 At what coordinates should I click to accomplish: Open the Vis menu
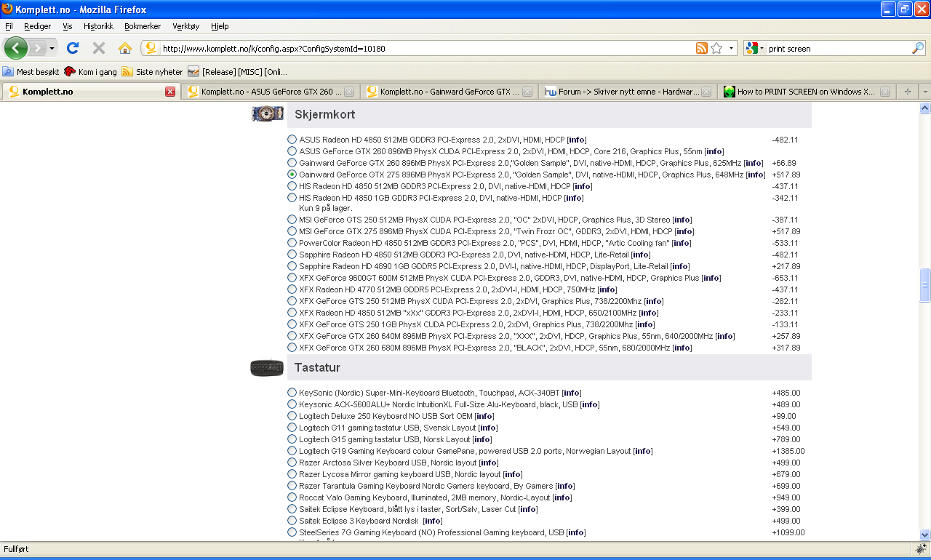click(x=67, y=26)
